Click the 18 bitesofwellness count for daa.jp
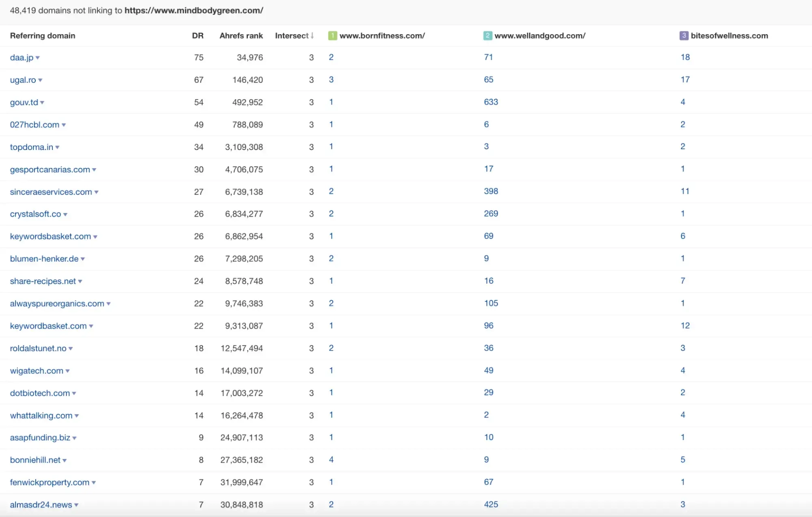Image resolution: width=812 pixels, height=517 pixels. tap(685, 57)
